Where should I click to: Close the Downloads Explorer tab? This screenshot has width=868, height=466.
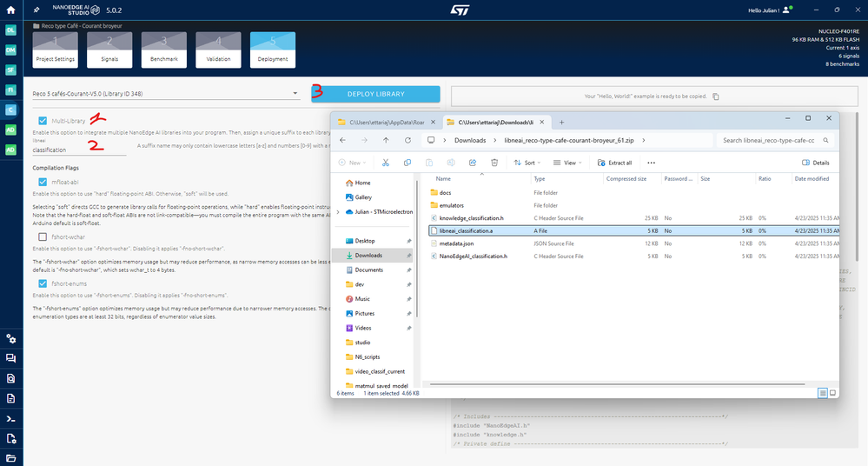542,122
